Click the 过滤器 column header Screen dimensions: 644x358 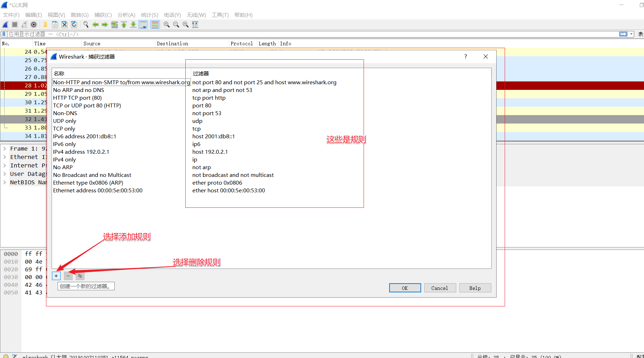[x=341, y=73]
